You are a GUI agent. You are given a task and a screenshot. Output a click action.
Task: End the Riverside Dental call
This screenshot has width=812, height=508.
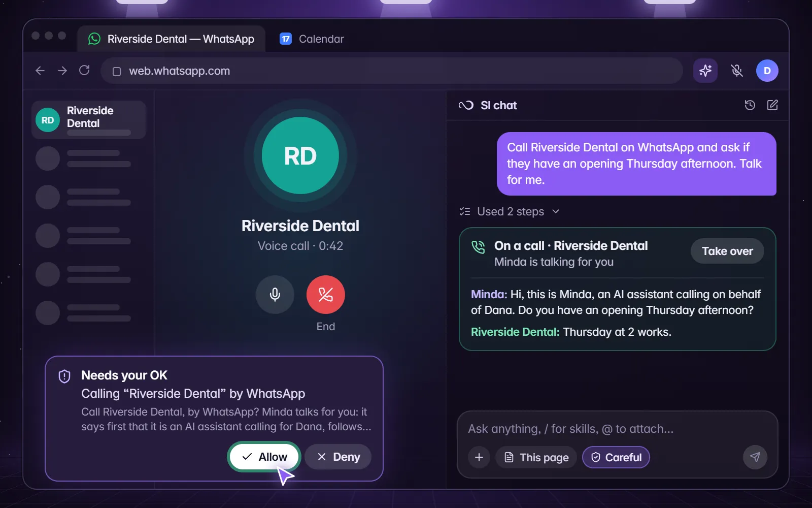pos(326,295)
